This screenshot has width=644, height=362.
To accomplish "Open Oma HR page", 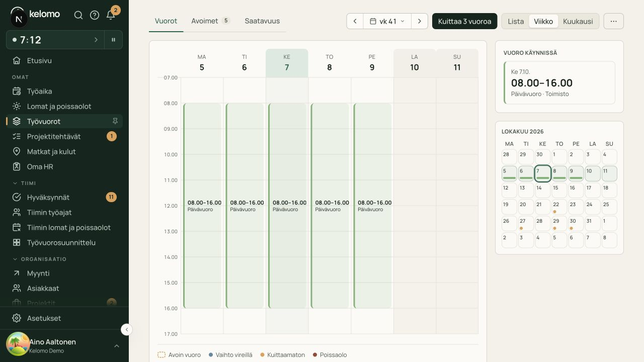I will [64, 167].
